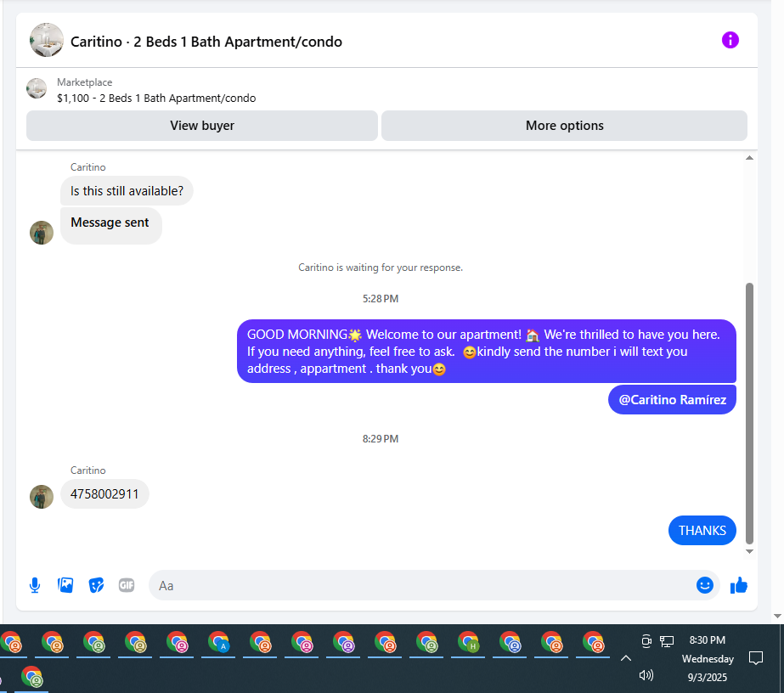Choose a sticker using the sticker icon

(x=96, y=585)
